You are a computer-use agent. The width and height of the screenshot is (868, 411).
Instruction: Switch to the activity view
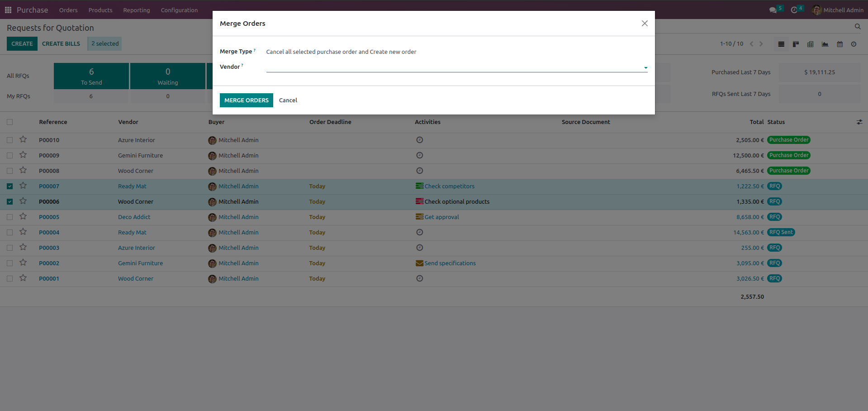click(854, 44)
